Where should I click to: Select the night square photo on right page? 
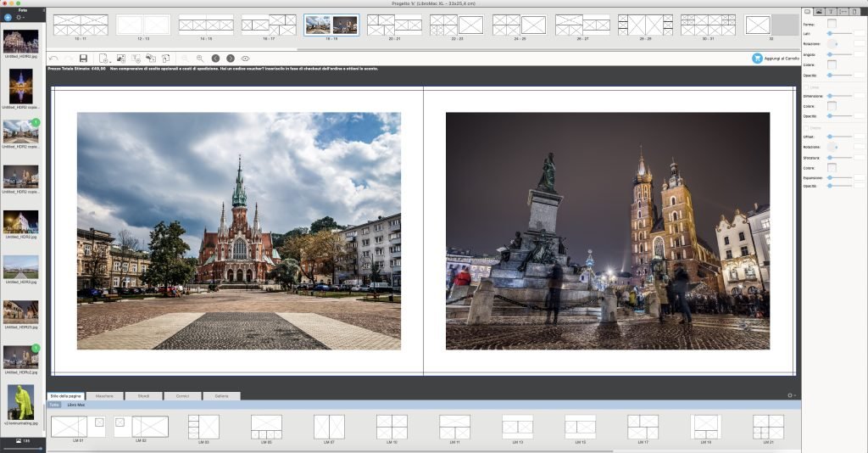[607, 231]
